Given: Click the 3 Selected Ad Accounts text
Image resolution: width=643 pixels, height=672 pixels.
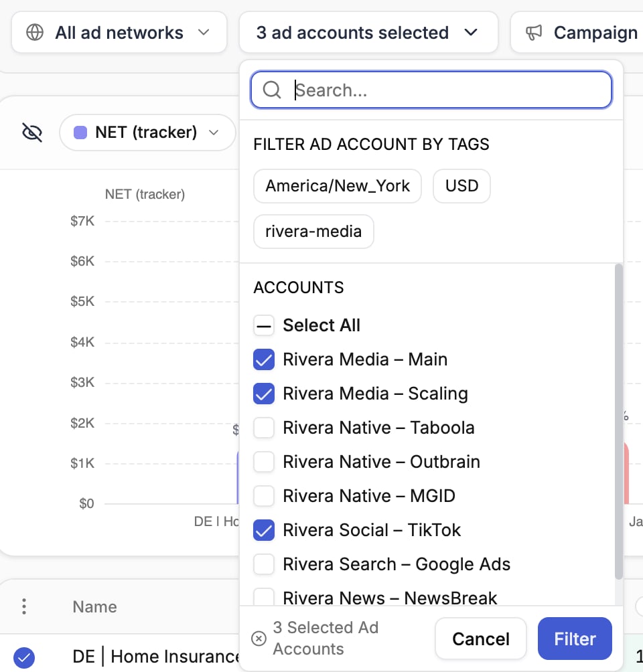Looking at the screenshot, I should (x=326, y=638).
